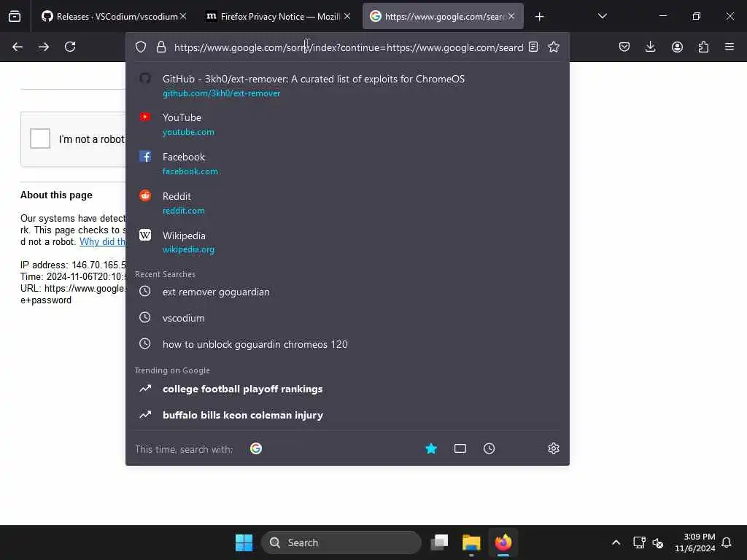This screenshot has height=560, width=747.
Task: Click the muted volume tray icon
Action: point(657,542)
